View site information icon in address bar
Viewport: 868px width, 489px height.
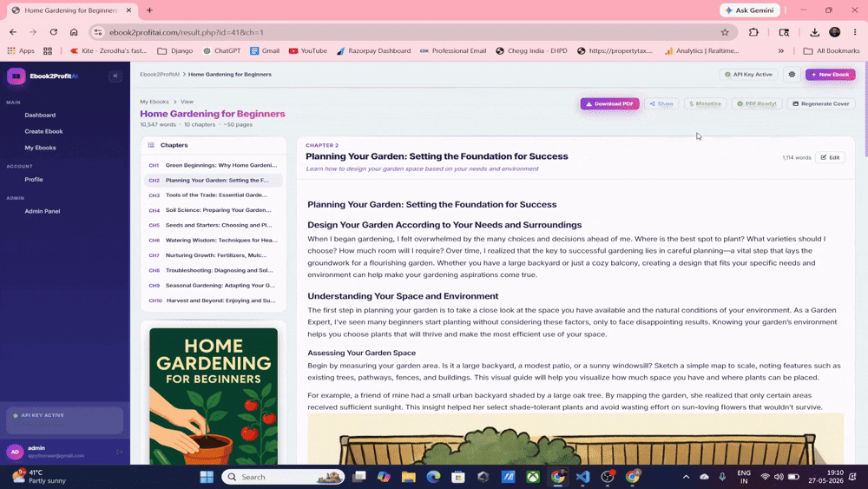98,32
